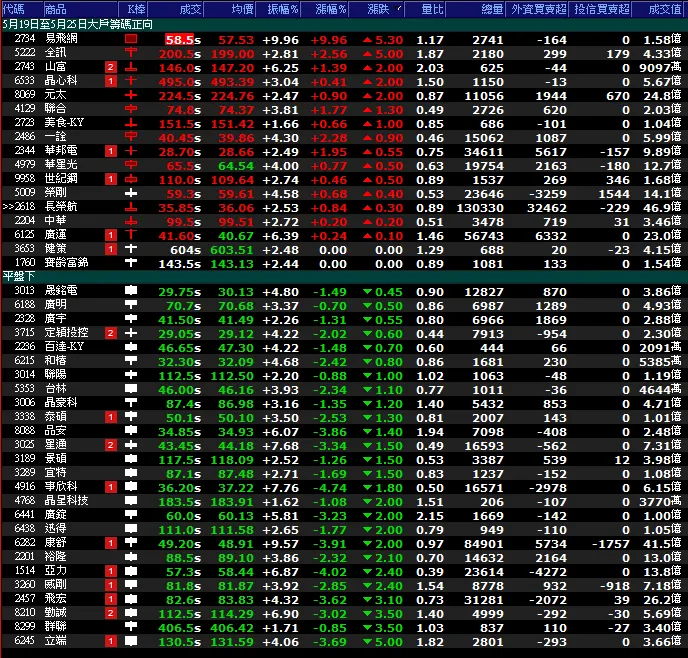
Task: Click the K棒 icon in the 2618 長榮航 row
Action: [x=131, y=207]
